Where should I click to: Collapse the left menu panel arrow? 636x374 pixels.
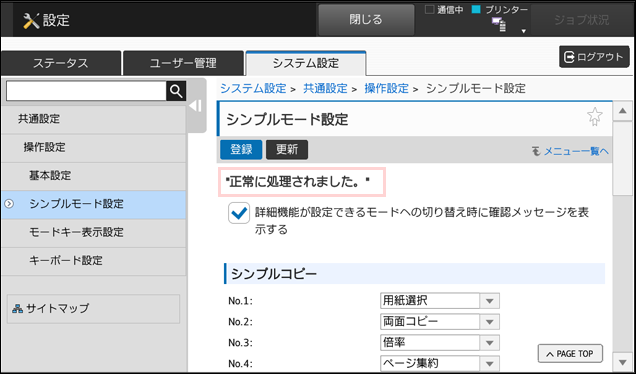[196, 106]
